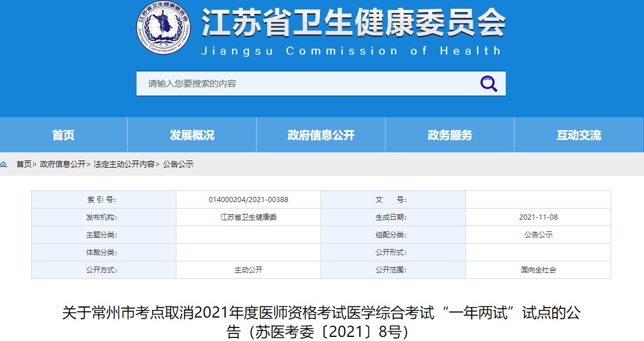Click the index number 014000204/2021-00388
Screen dimensions: 644x341
pyautogui.click(x=248, y=200)
